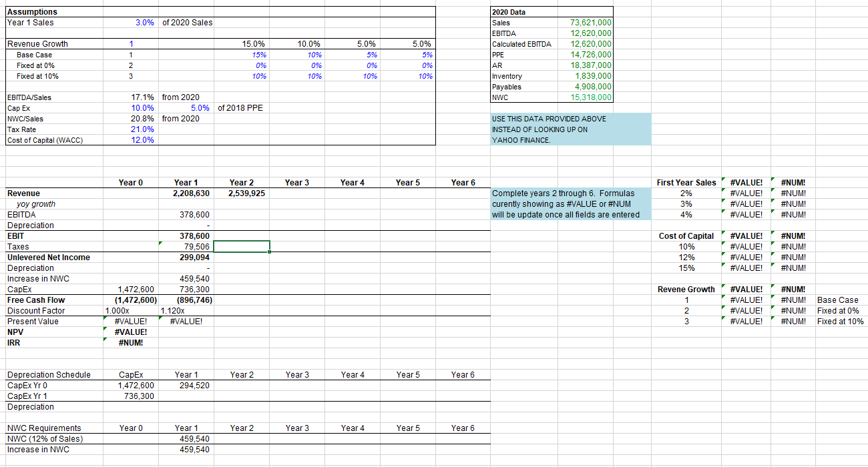
Task: Select the IRR cell showing #NUM!
Action: coord(132,342)
